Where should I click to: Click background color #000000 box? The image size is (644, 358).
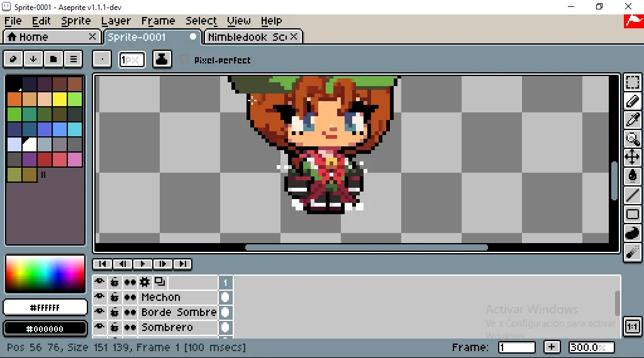pos(45,328)
